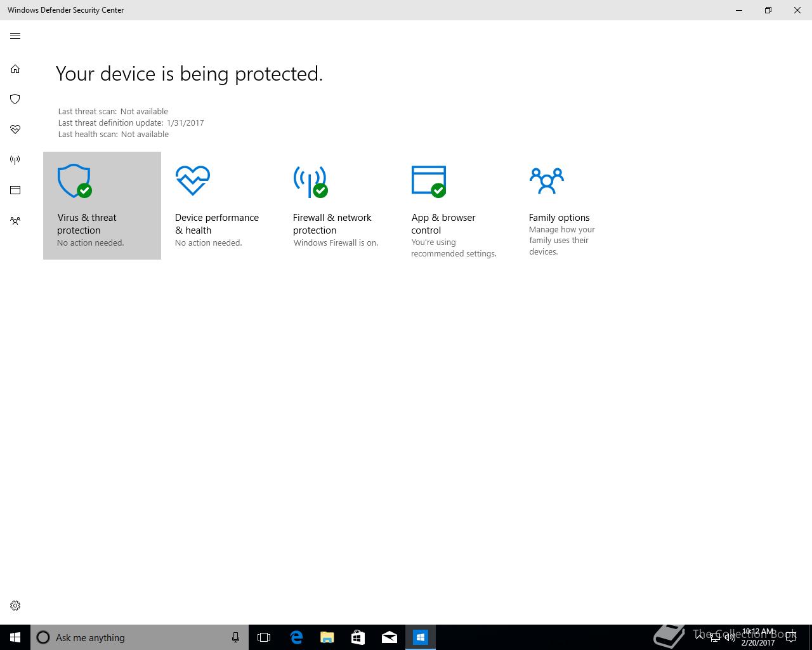Open the Windows Start menu
This screenshot has width=812, height=650.
pos(15,637)
